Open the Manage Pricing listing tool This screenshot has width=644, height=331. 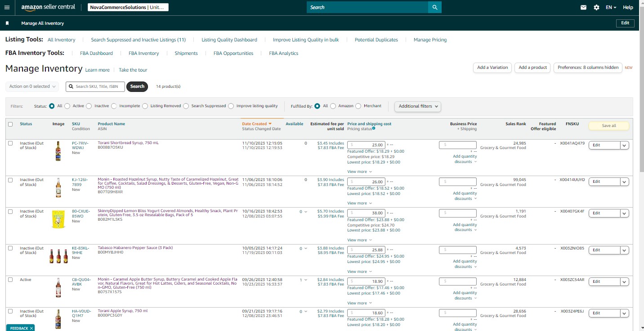pyautogui.click(x=430, y=40)
